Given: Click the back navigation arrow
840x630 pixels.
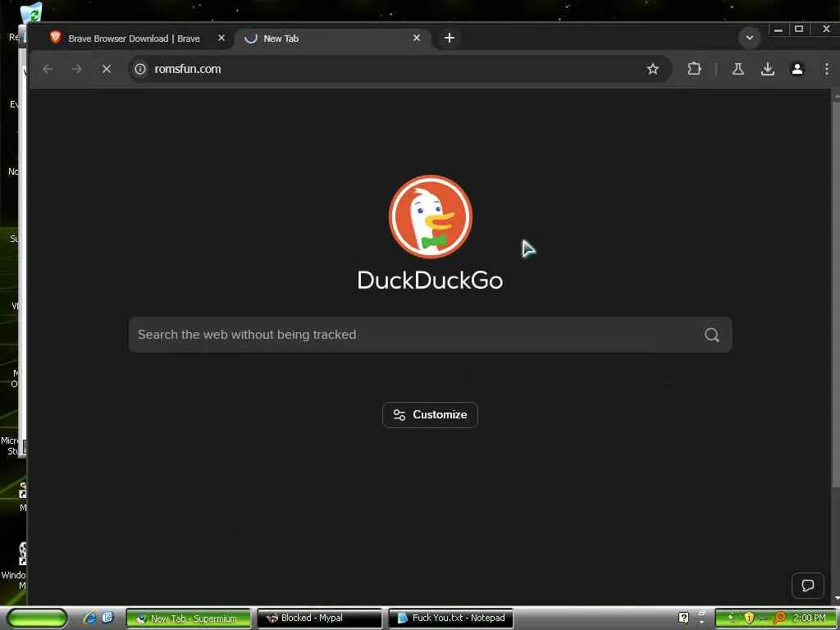Looking at the screenshot, I should click(x=48, y=69).
